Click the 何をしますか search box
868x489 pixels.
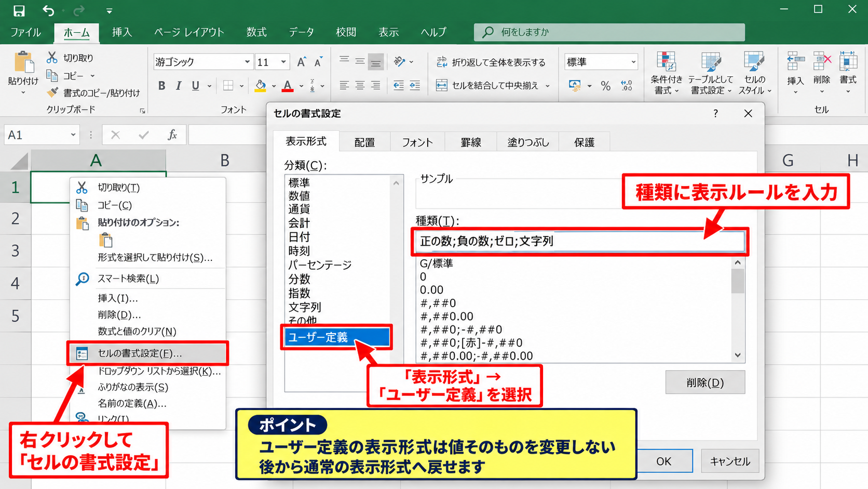pos(609,32)
